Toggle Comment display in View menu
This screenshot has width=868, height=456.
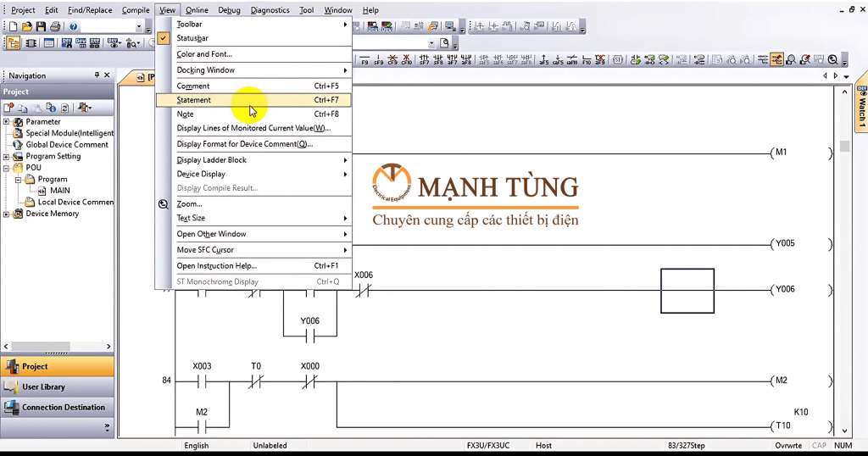pos(193,86)
